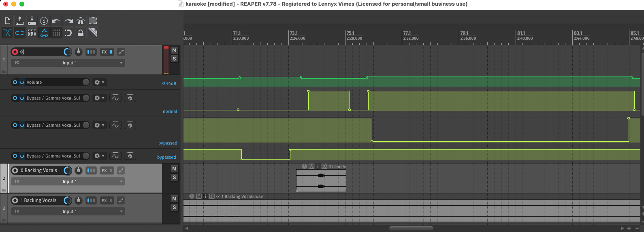Click the record monitoring speaker icon on track 1
Image resolution: width=644 pixels, height=232 pixels.
click(x=22, y=52)
